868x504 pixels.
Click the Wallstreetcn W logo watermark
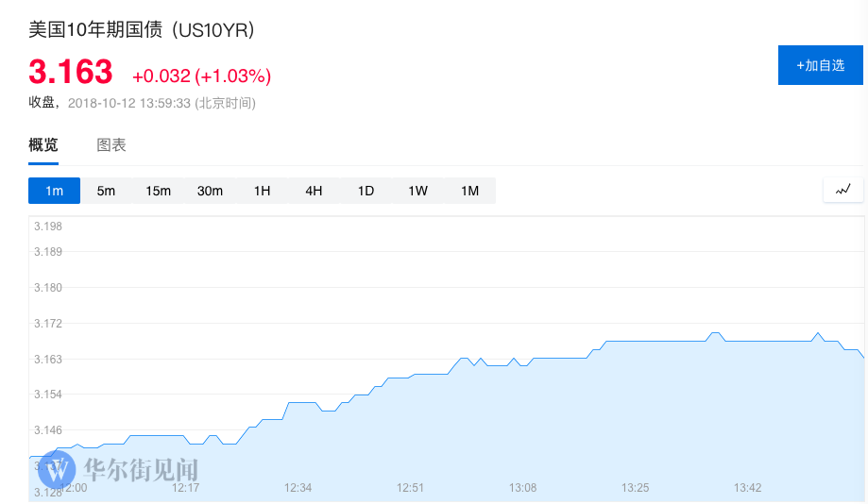[57, 470]
